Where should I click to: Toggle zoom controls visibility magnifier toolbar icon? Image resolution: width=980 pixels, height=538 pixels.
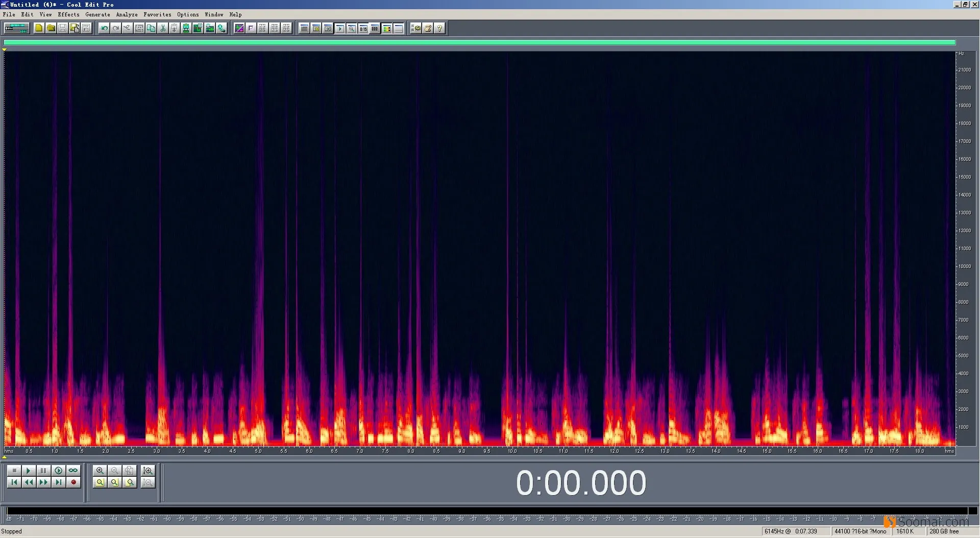click(x=351, y=28)
